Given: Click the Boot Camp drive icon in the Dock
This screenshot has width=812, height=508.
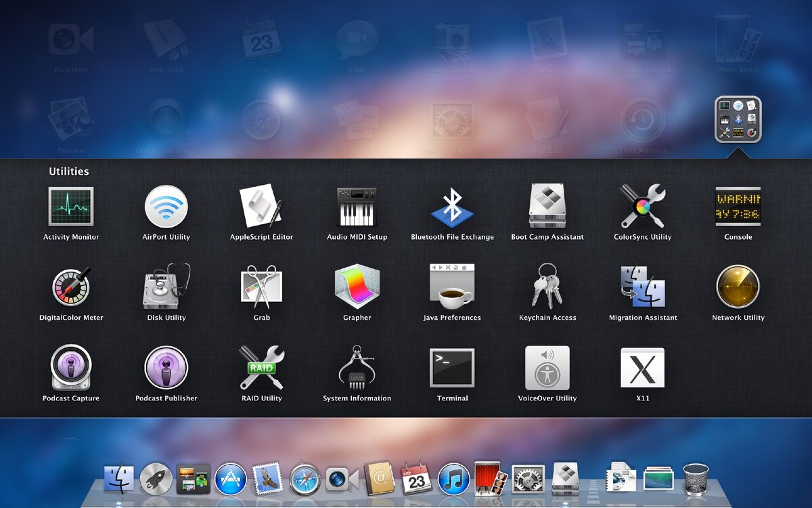Looking at the screenshot, I should [565, 479].
